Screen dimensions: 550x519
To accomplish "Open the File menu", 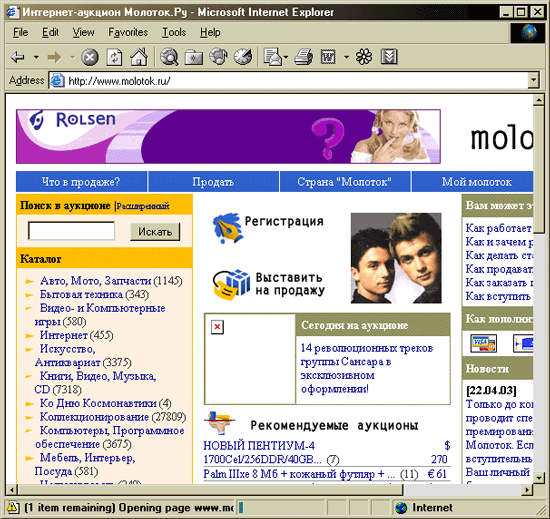I will coord(20,32).
